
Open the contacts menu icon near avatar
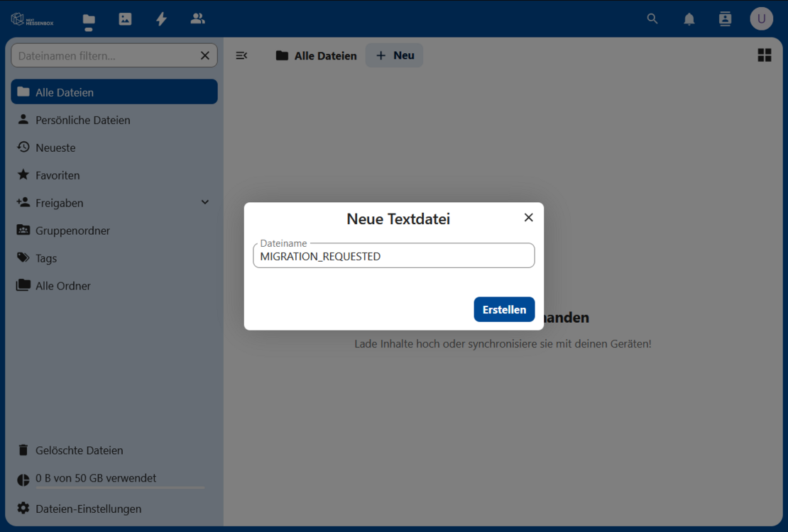click(725, 19)
